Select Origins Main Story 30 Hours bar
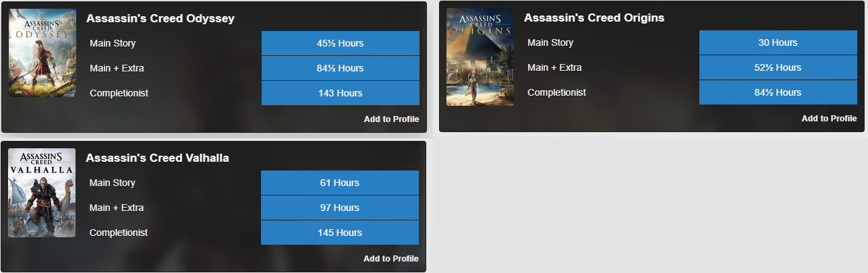 pos(778,42)
